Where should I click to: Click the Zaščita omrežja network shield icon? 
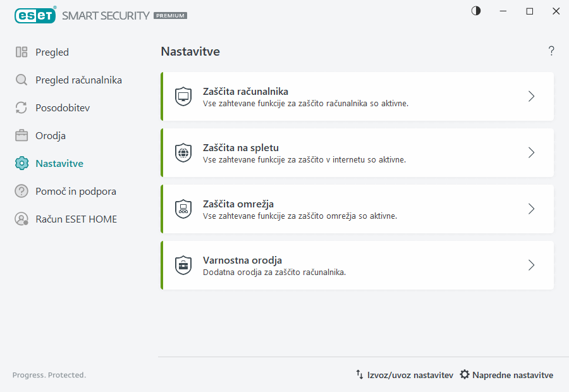[183, 209]
